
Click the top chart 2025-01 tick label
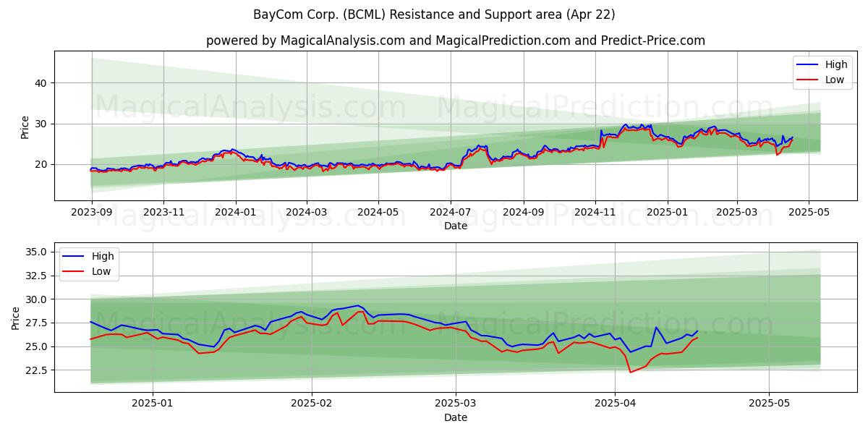point(668,212)
